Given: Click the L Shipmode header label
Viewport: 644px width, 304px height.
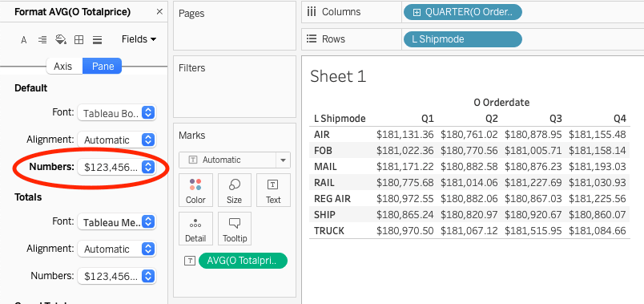Looking at the screenshot, I should pos(340,119).
